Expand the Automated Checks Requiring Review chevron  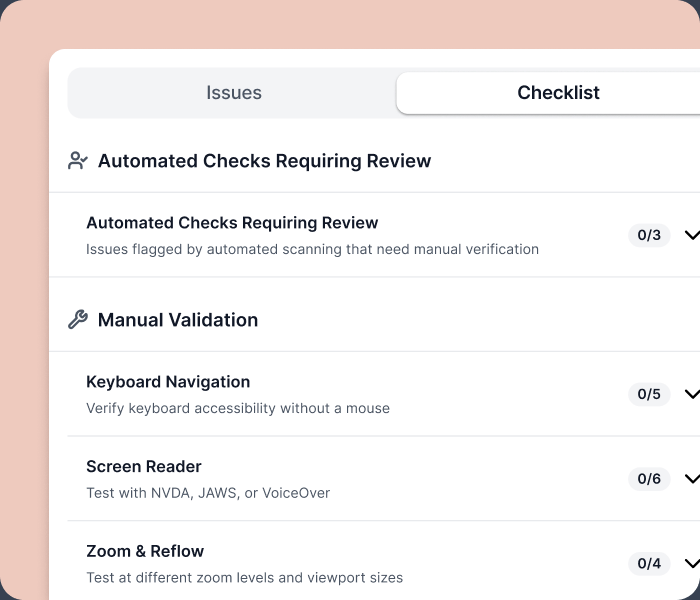[692, 235]
